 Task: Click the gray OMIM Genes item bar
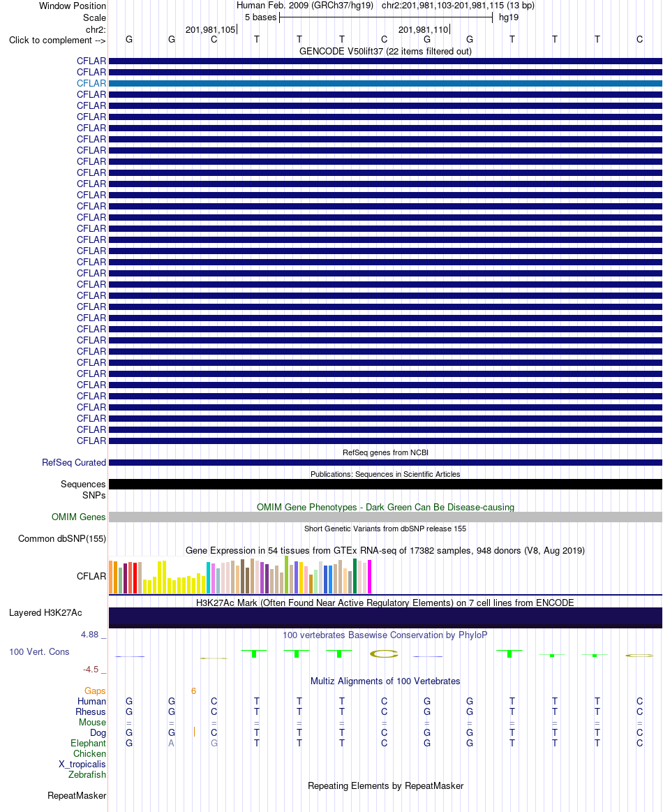(x=385, y=517)
